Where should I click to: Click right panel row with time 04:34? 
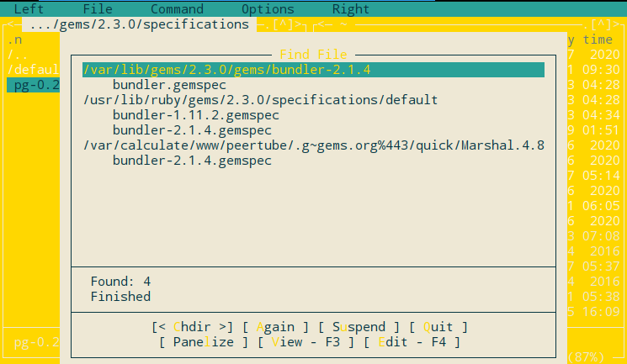click(594, 115)
